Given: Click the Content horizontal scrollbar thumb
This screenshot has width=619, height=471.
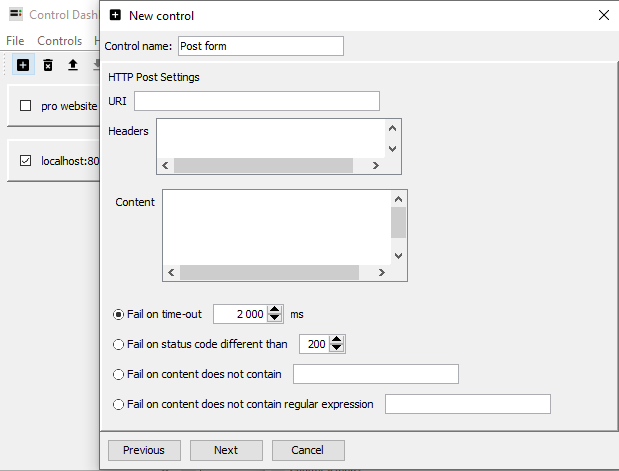Looking at the screenshot, I should click(x=269, y=272).
